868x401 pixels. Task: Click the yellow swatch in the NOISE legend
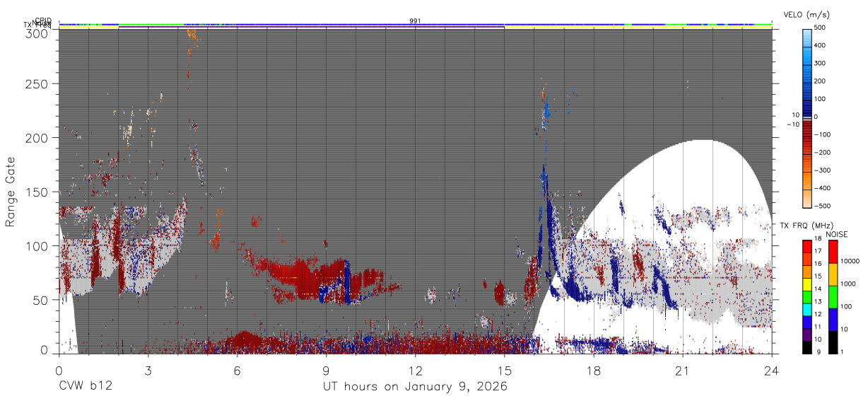coord(833,274)
